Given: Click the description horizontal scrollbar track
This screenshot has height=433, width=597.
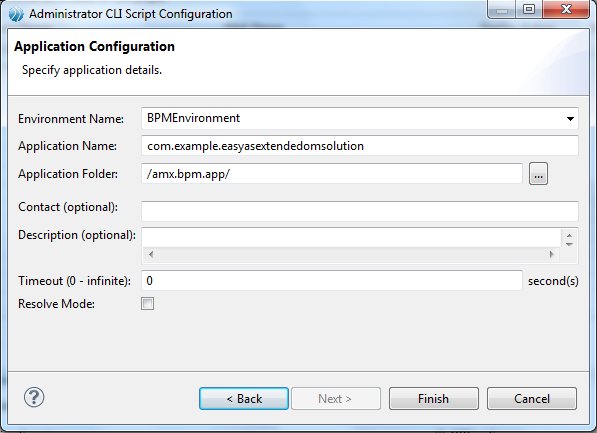Looking at the screenshot, I should tap(351, 254).
